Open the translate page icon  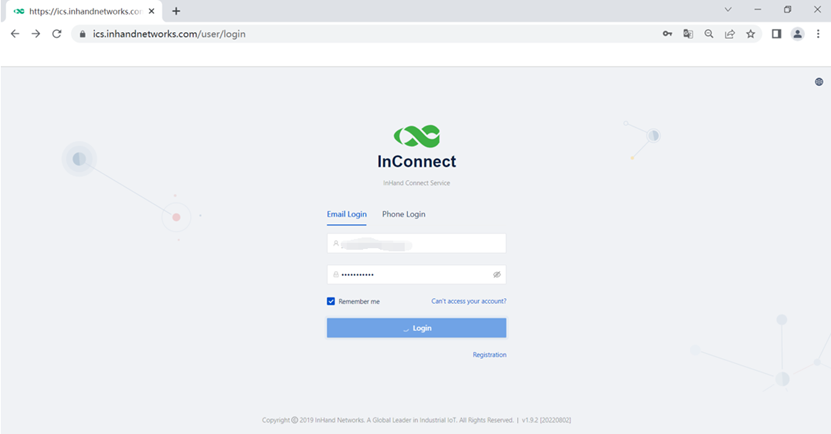point(688,34)
